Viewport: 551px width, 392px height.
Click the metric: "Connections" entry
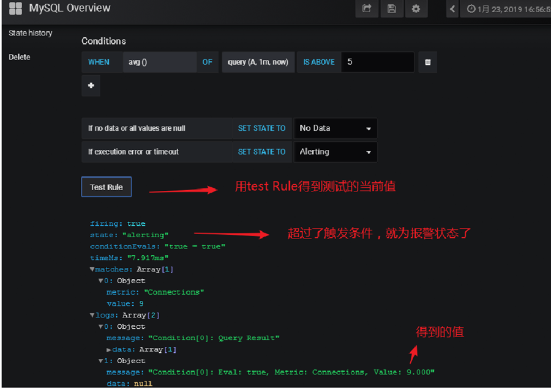pyautogui.click(x=156, y=292)
